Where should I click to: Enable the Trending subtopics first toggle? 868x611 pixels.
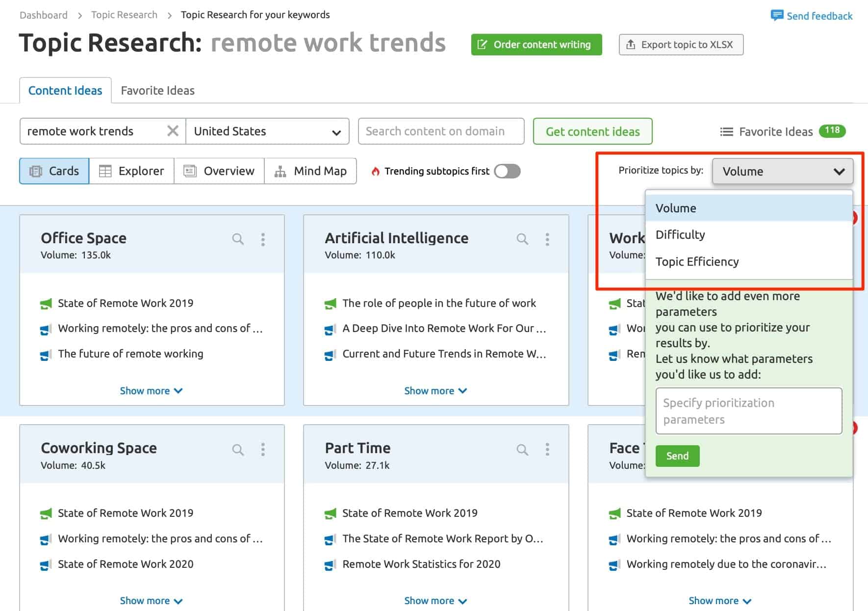[507, 171]
